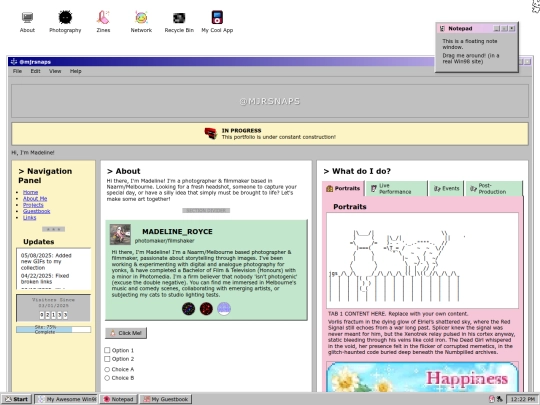The width and height of the screenshot is (540, 405).
Task: Click the Notepad window title bar
Action: click(477, 29)
